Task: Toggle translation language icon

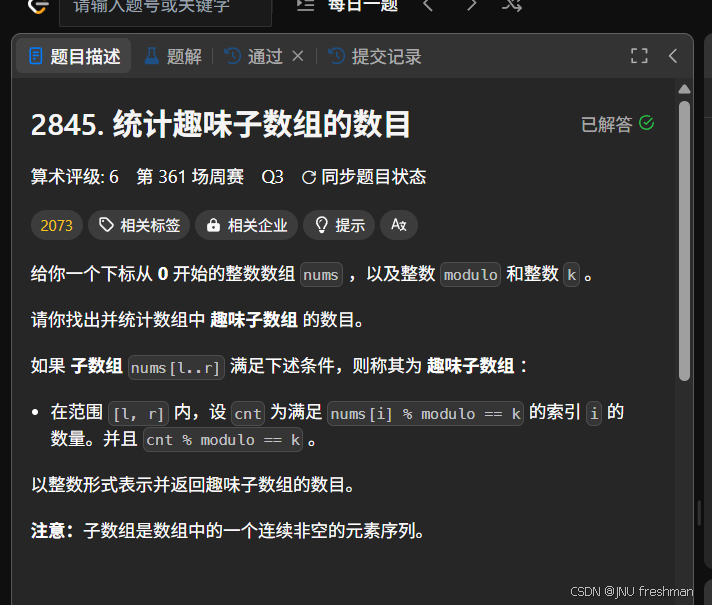Action: [399, 225]
